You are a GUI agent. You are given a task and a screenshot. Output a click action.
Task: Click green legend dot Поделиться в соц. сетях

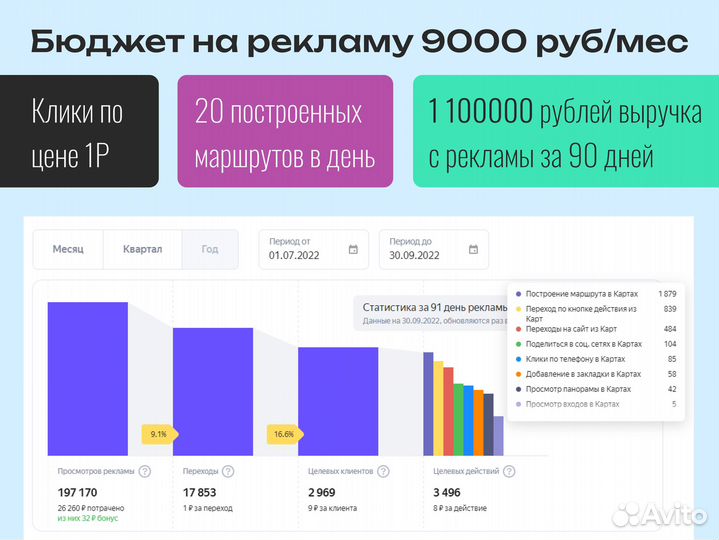click(519, 344)
